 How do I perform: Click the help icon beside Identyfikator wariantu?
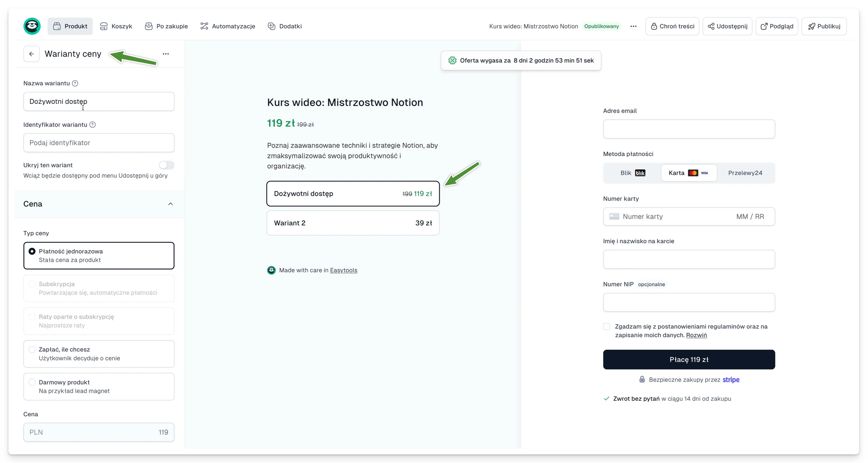[93, 125]
